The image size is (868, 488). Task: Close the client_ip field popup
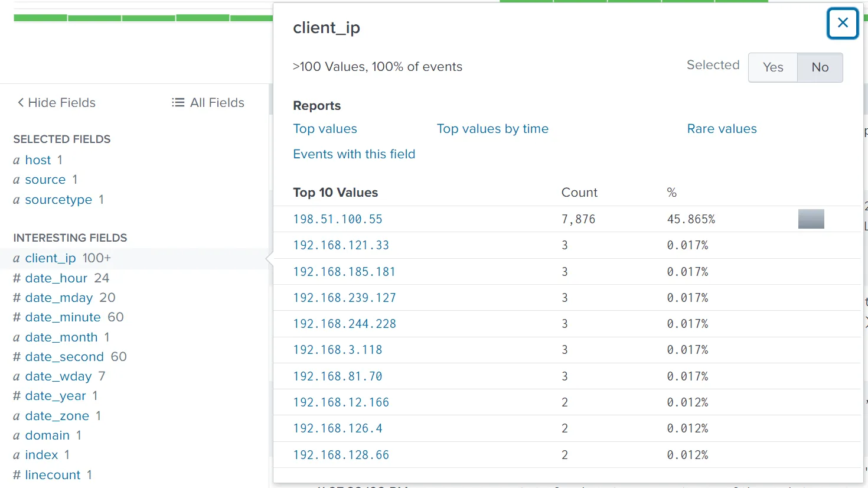(843, 23)
